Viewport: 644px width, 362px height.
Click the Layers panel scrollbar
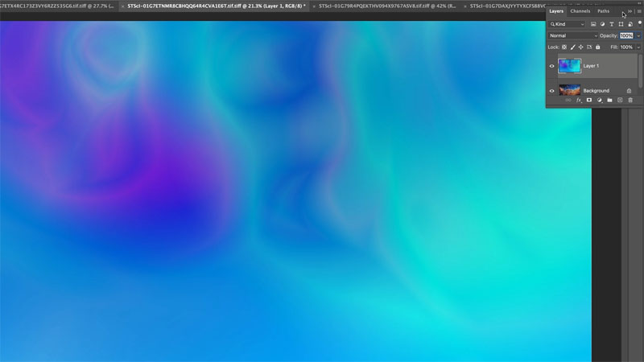coord(640,71)
